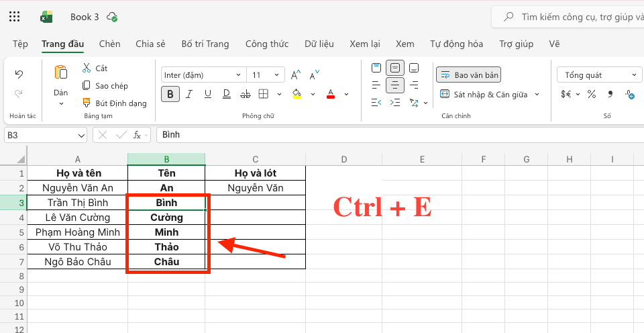
Task: Click the Name Box showing B3
Action: (x=46, y=135)
